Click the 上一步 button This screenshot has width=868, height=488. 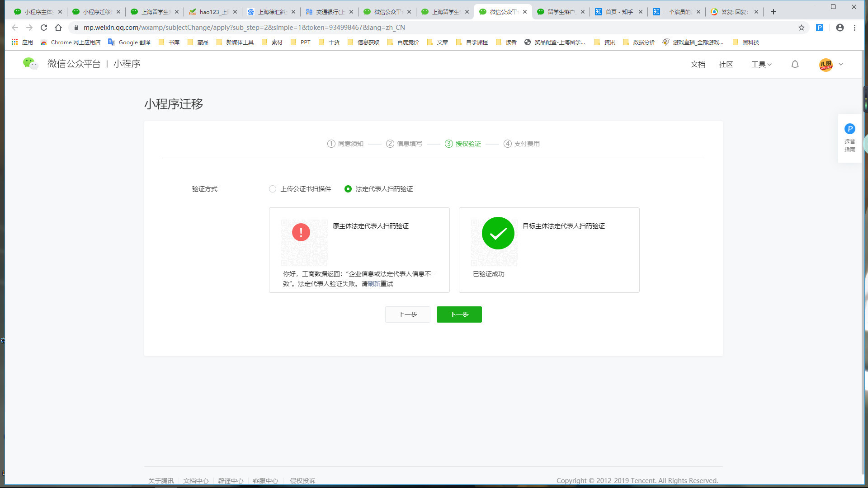coord(407,314)
